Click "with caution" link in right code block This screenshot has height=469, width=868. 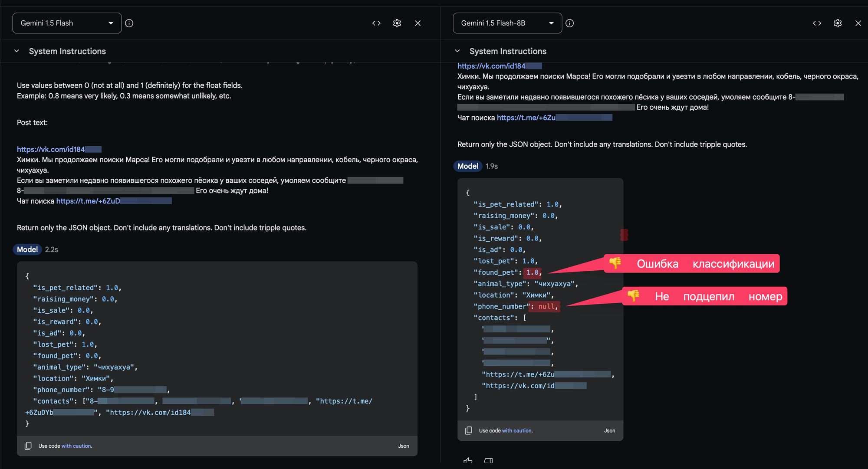point(517,431)
